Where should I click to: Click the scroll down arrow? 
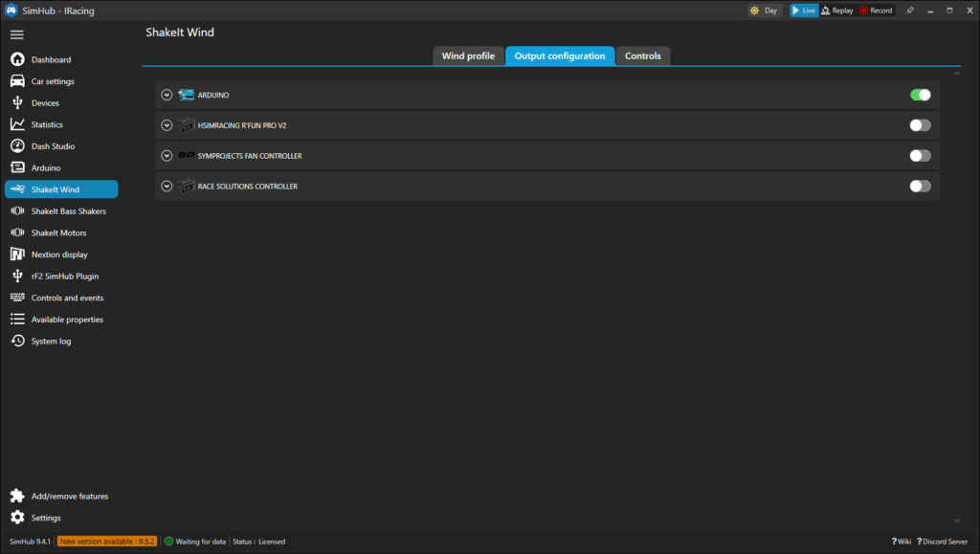pos(957,521)
